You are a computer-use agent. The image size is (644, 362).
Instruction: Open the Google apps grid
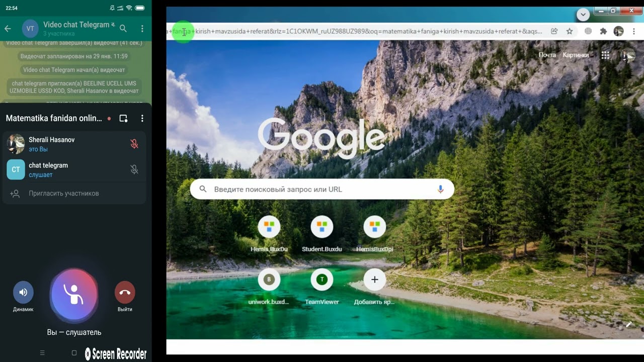(x=605, y=55)
